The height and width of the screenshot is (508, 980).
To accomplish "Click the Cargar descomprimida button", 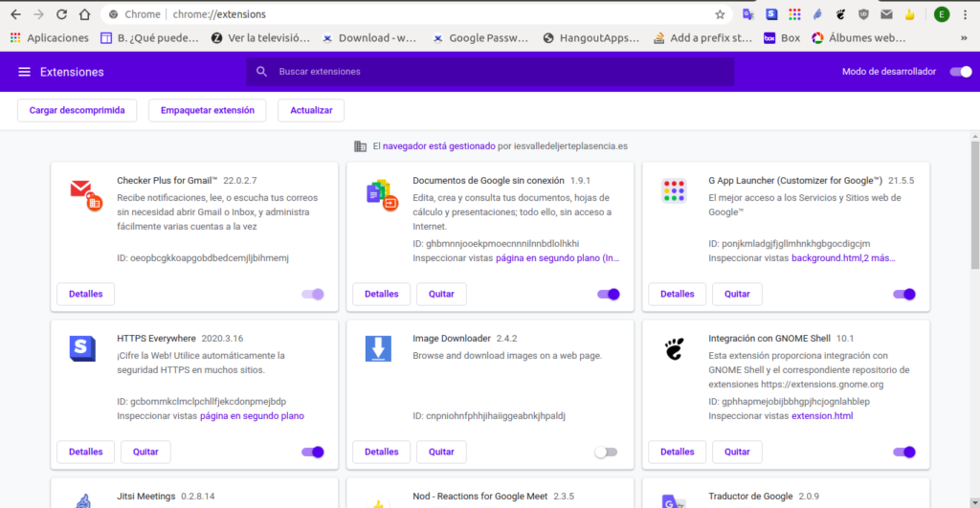I will [x=77, y=110].
